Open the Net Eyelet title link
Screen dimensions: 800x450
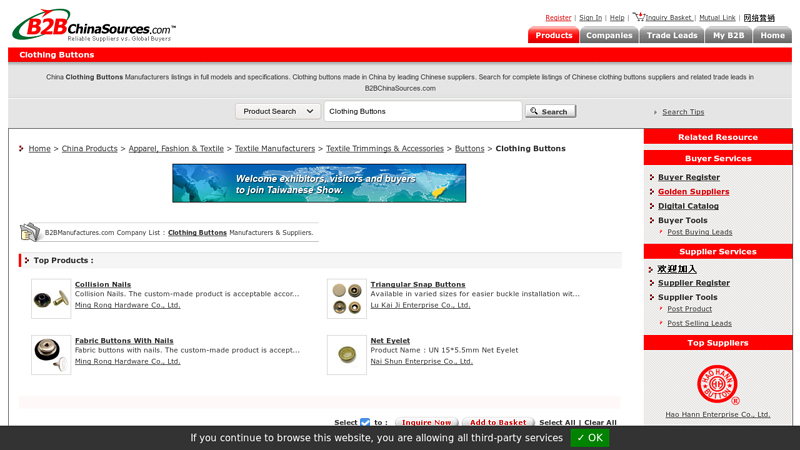tap(390, 340)
